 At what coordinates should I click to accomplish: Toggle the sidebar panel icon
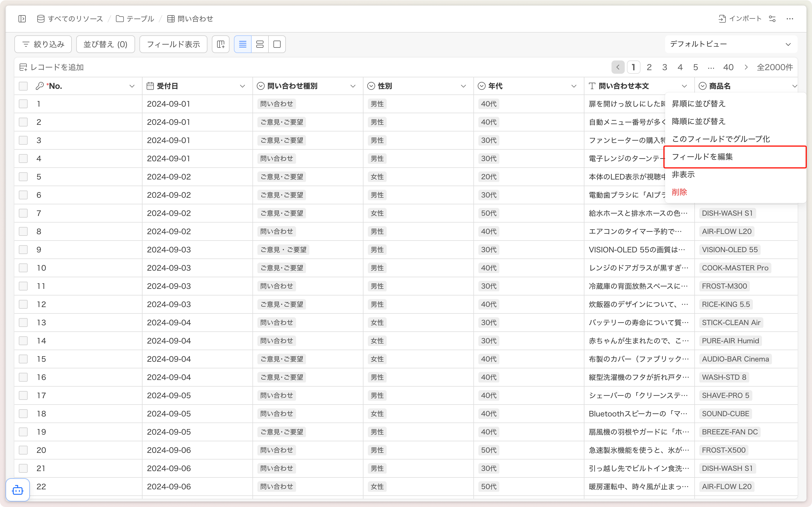pos(22,19)
